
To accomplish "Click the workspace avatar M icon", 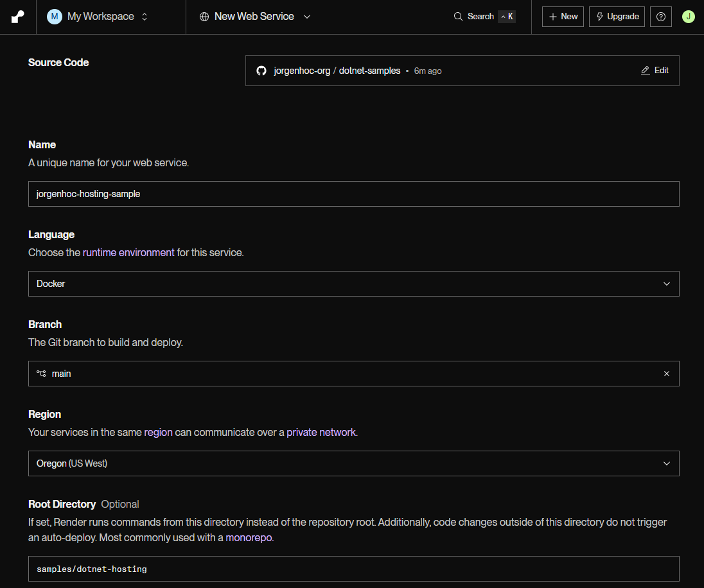I will pyautogui.click(x=55, y=17).
